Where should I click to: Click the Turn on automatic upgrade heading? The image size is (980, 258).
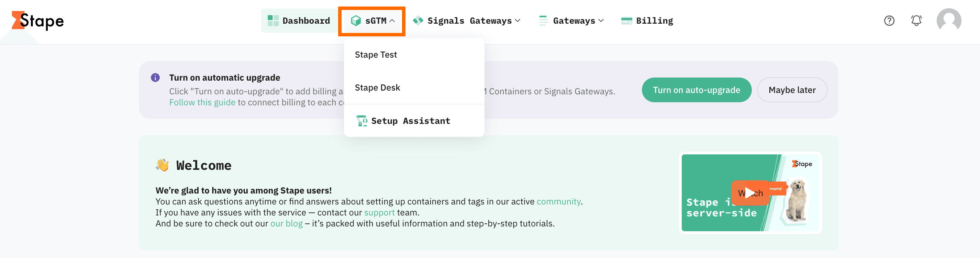224,78
